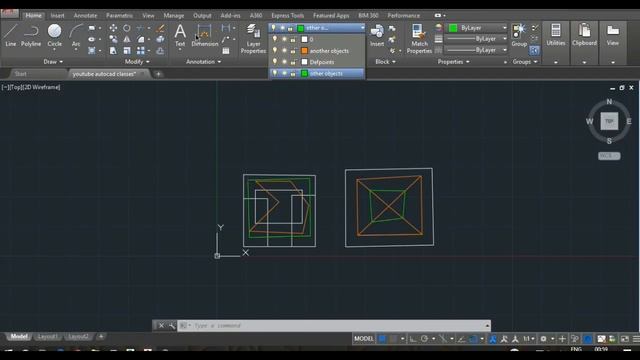Click the Group tool icon
The image size is (640, 360).
(x=519, y=35)
